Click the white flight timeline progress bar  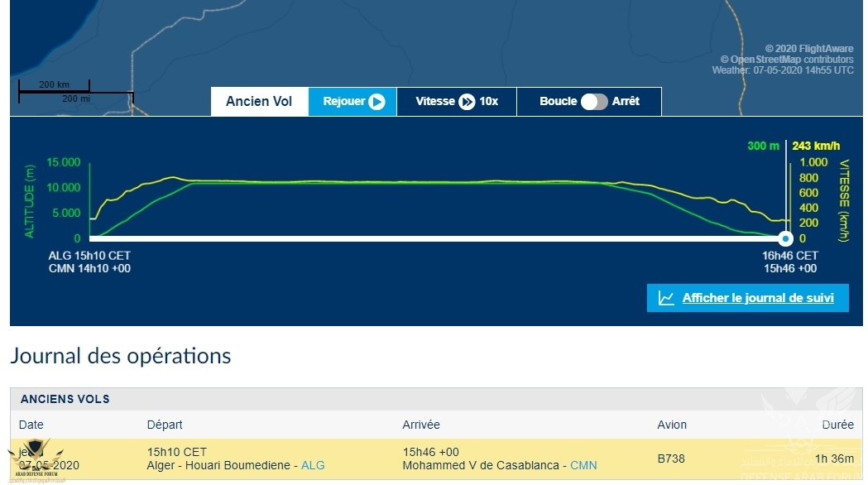(438, 238)
